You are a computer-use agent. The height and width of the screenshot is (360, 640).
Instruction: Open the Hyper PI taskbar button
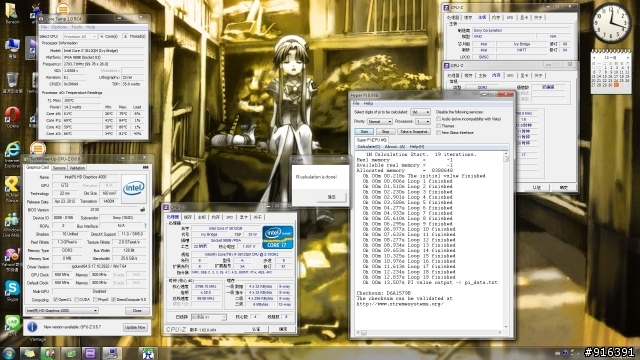[x=111, y=353]
